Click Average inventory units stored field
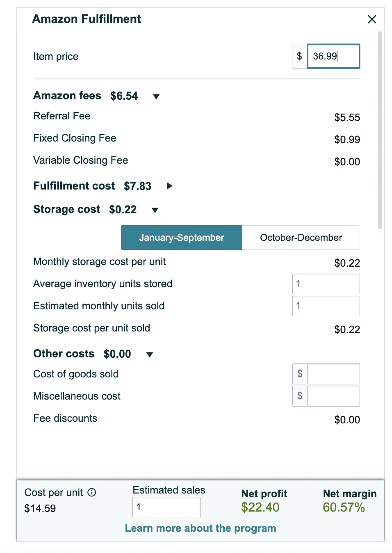The width and height of the screenshot is (392, 553). click(326, 284)
